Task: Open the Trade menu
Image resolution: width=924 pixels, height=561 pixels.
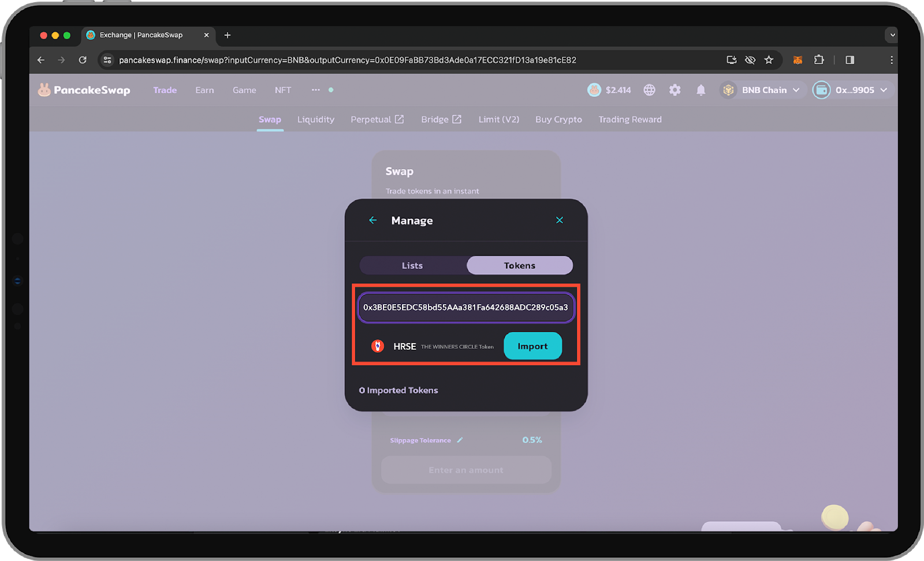Action: pos(165,90)
